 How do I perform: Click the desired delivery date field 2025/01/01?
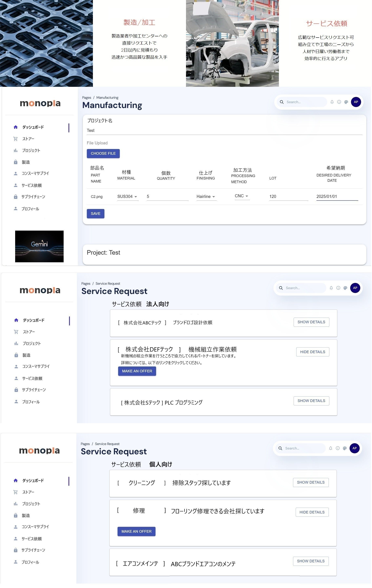point(337,196)
